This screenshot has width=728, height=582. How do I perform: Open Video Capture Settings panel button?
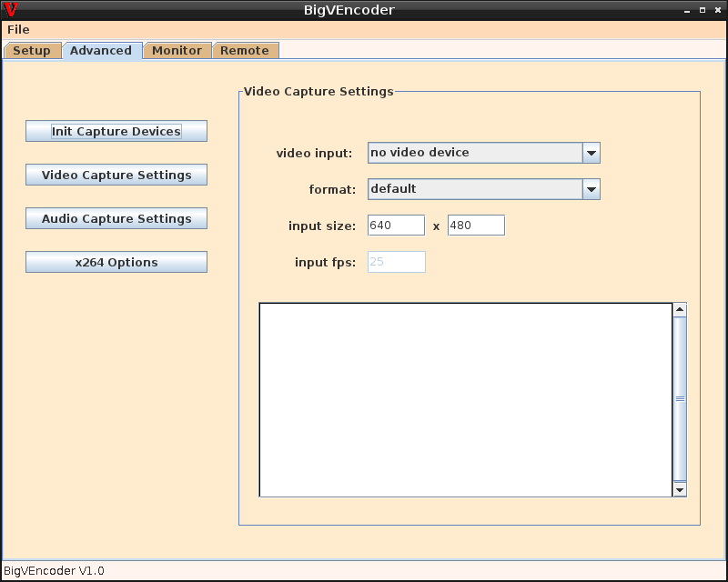(116, 175)
